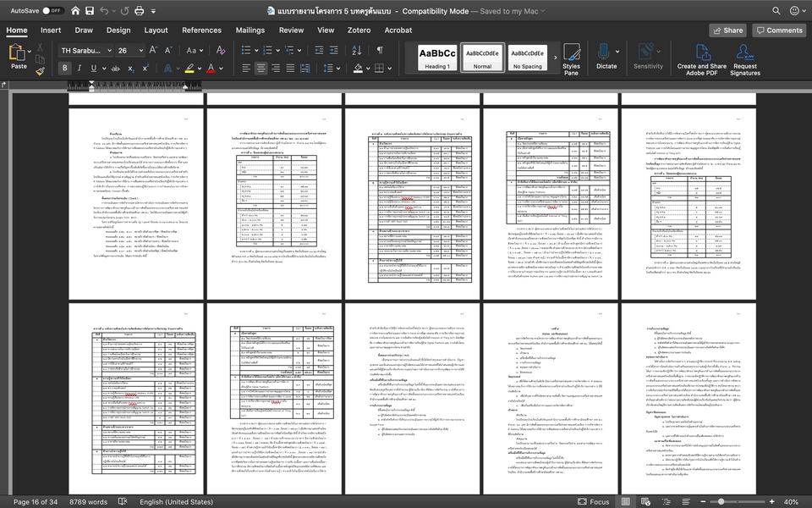Click the Decrease Font Size icon
The width and height of the screenshot is (812, 508).
pyautogui.click(x=168, y=50)
